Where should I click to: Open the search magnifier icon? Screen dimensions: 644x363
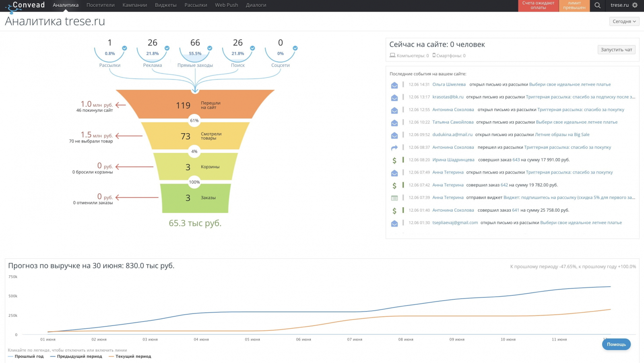598,5
